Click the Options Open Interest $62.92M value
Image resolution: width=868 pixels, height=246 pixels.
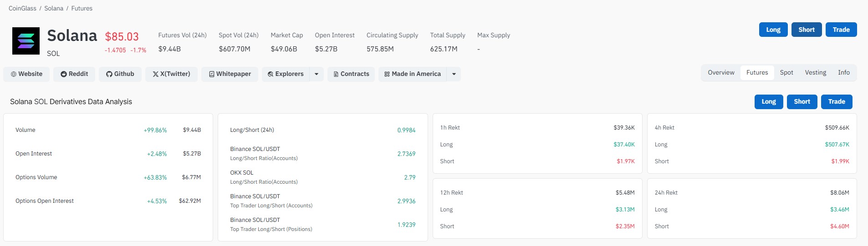click(x=190, y=201)
